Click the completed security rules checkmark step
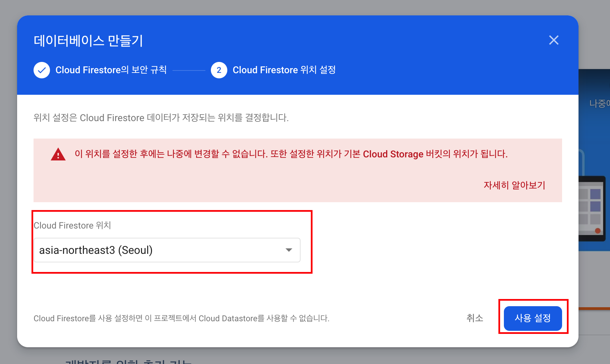Viewport: 610px width, 364px height. 42,70
